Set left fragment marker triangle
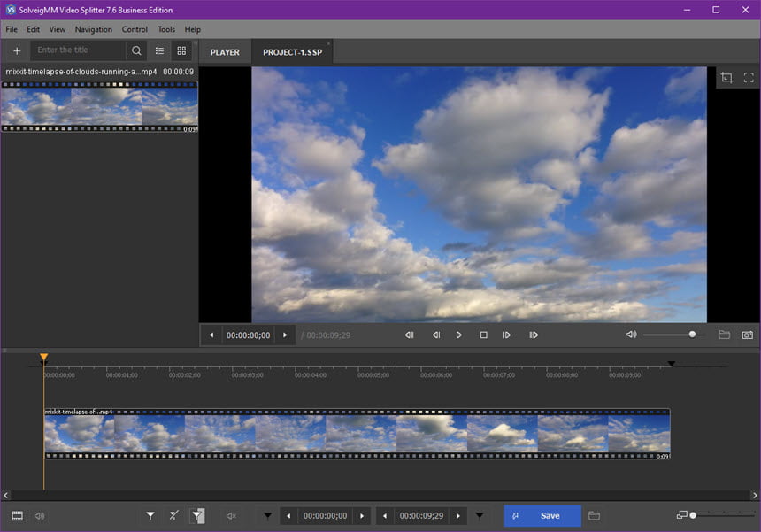This screenshot has width=761, height=532. [268, 515]
